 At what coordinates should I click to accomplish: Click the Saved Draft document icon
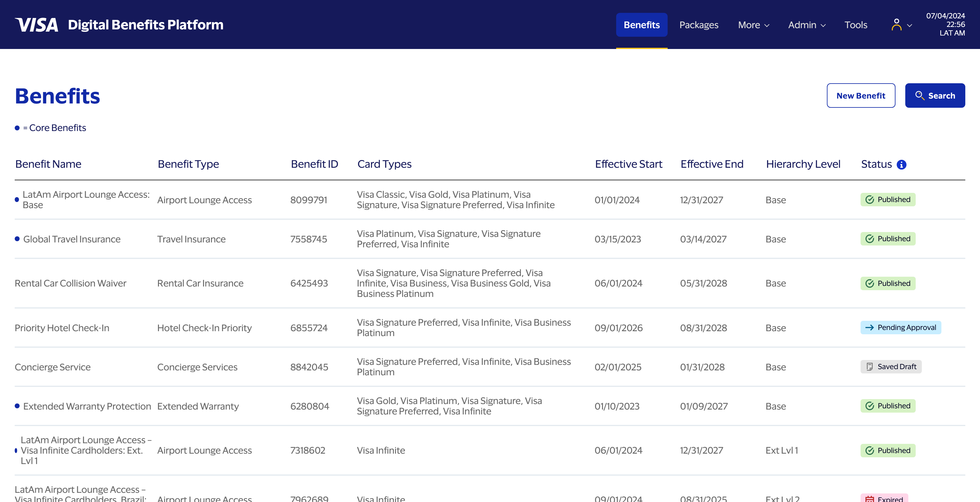(870, 367)
